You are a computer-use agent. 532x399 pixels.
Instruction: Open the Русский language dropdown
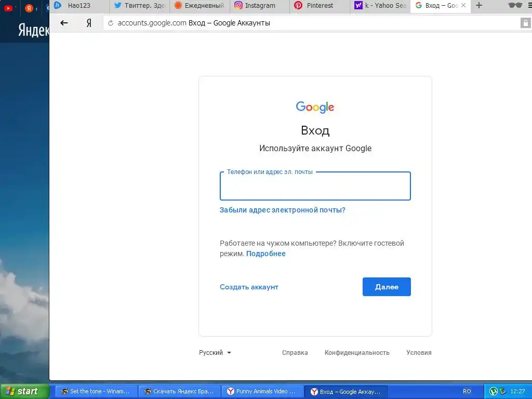(215, 353)
